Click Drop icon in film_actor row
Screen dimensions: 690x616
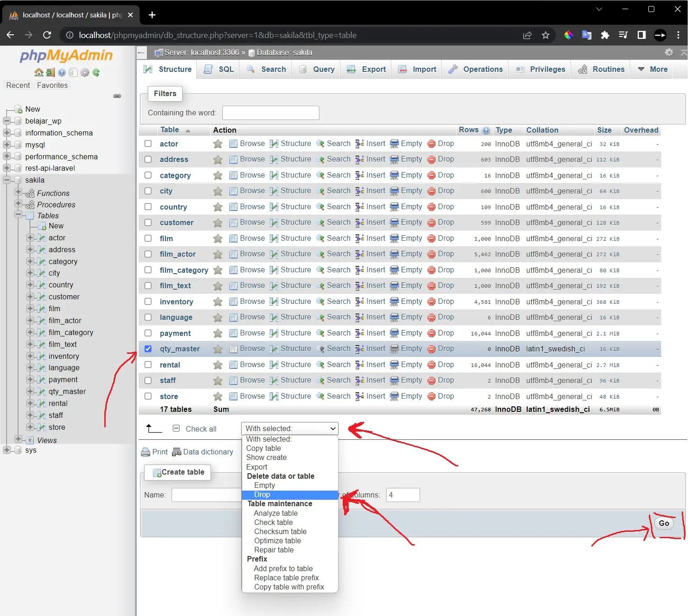[x=431, y=254]
